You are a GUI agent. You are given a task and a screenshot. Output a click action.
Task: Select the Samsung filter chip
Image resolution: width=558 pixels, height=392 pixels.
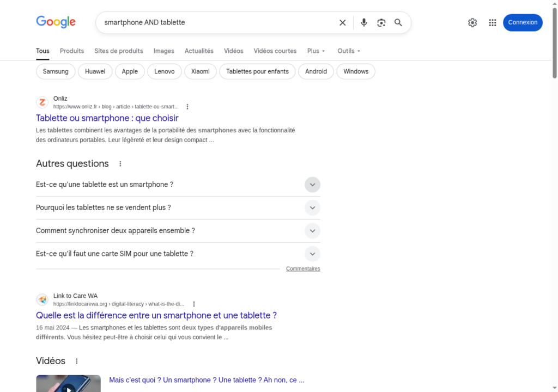click(x=56, y=71)
